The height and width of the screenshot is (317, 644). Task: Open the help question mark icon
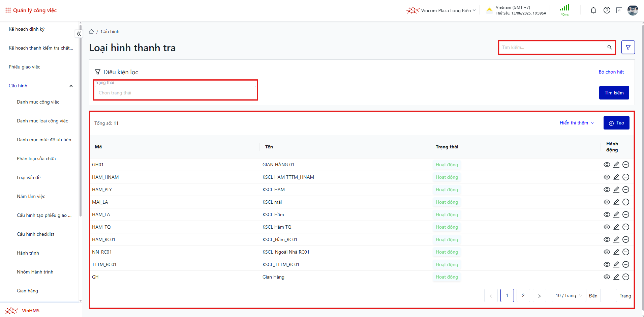tap(607, 10)
